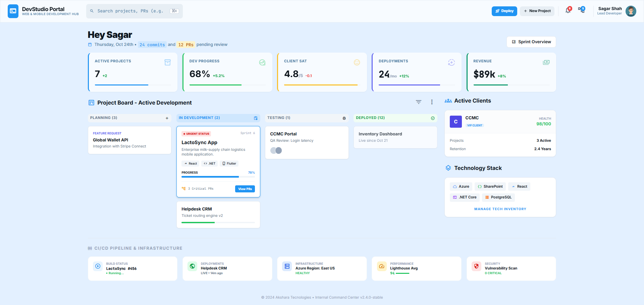Add a card with Planning plus icon
The height and width of the screenshot is (305, 644).
(x=167, y=118)
